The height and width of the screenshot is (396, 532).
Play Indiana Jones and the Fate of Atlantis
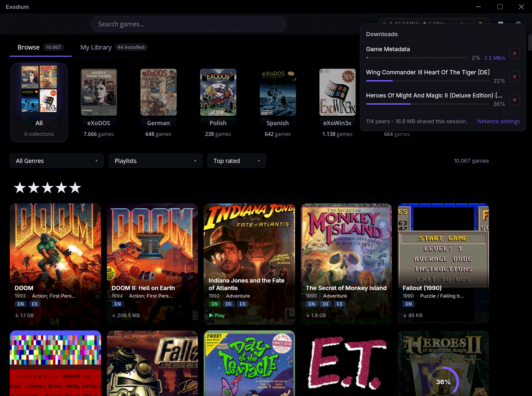pos(217,315)
